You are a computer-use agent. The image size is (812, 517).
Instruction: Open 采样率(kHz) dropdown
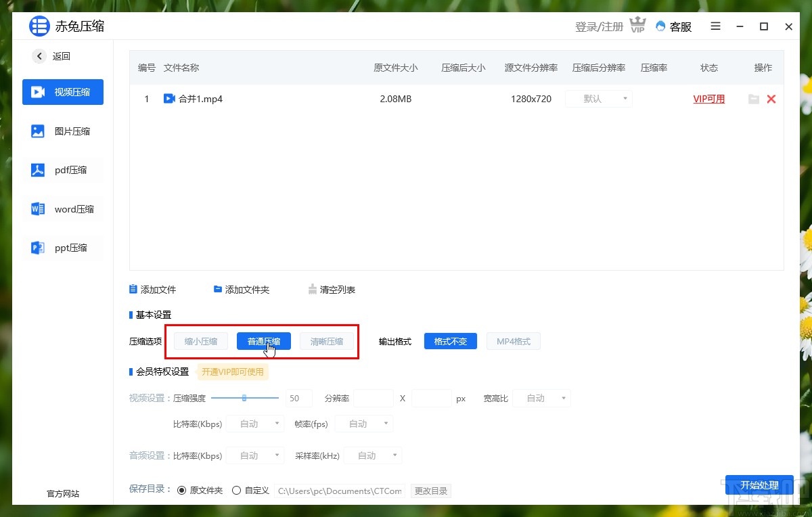pyautogui.click(x=373, y=455)
